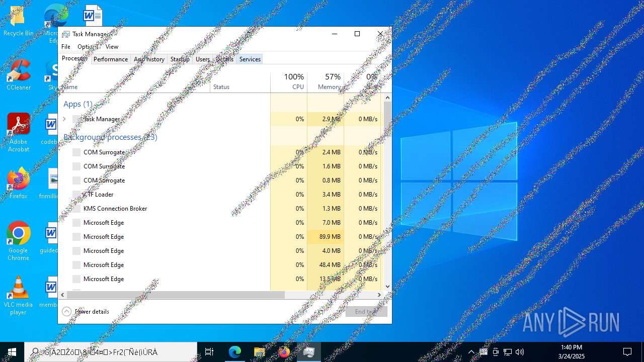Open the notification center icon
Viewport: 644px width, 362px height.
[627, 352]
